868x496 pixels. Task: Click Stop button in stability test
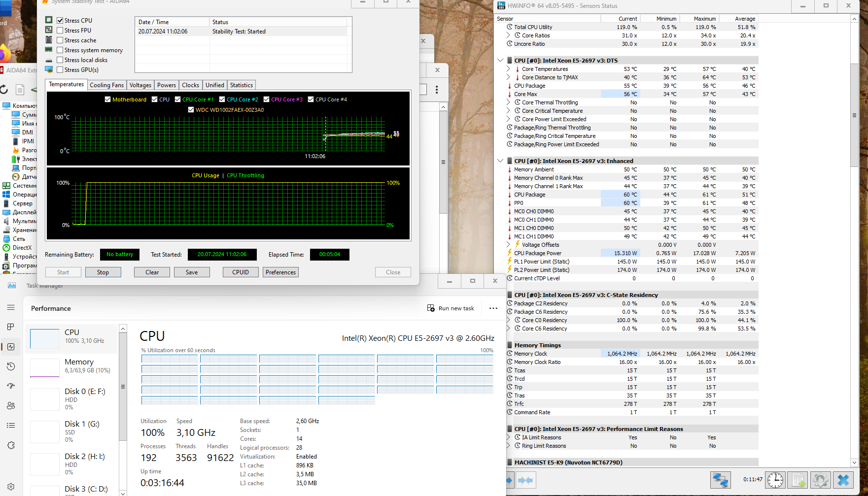click(103, 272)
